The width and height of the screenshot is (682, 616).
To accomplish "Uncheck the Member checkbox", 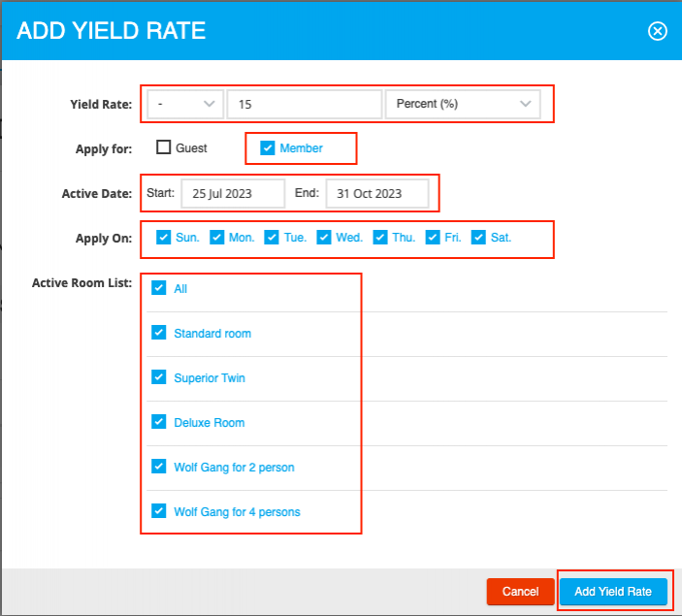I will click(x=268, y=148).
